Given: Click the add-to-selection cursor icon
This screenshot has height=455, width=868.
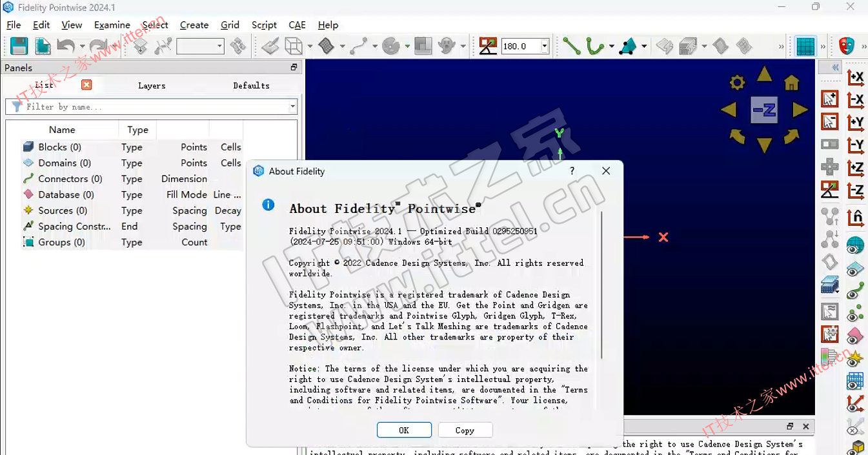Looking at the screenshot, I should (x=829, y=99).
